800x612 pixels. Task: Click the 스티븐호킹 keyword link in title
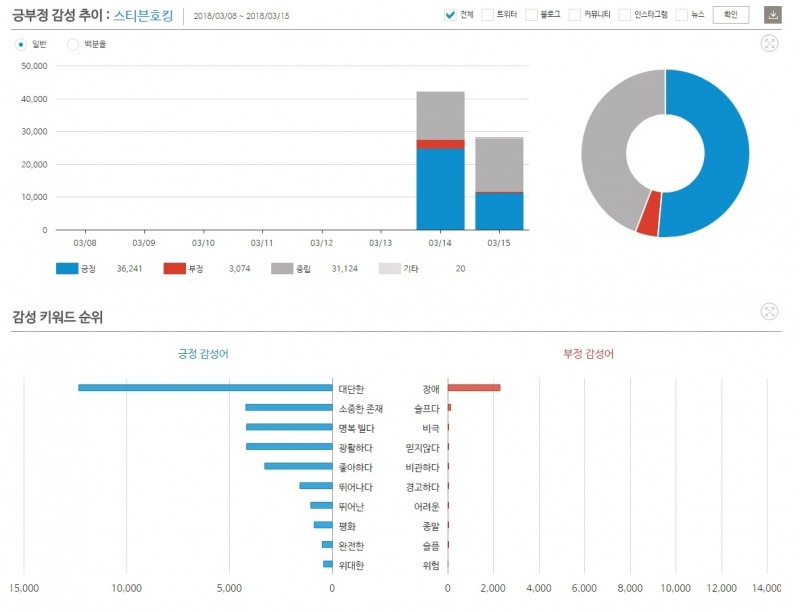click(143, 15)
